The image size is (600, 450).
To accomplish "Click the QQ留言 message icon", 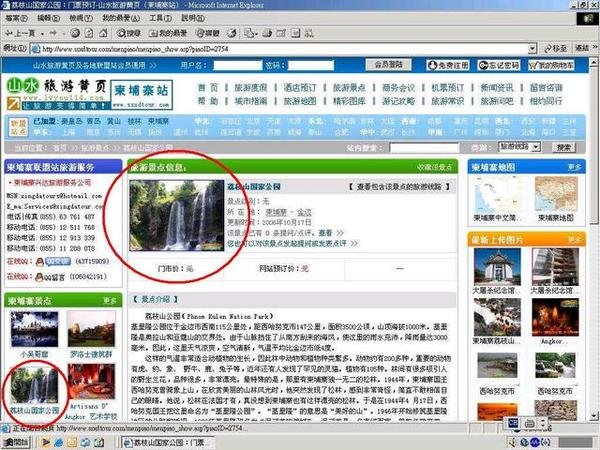I will point(50,277).
